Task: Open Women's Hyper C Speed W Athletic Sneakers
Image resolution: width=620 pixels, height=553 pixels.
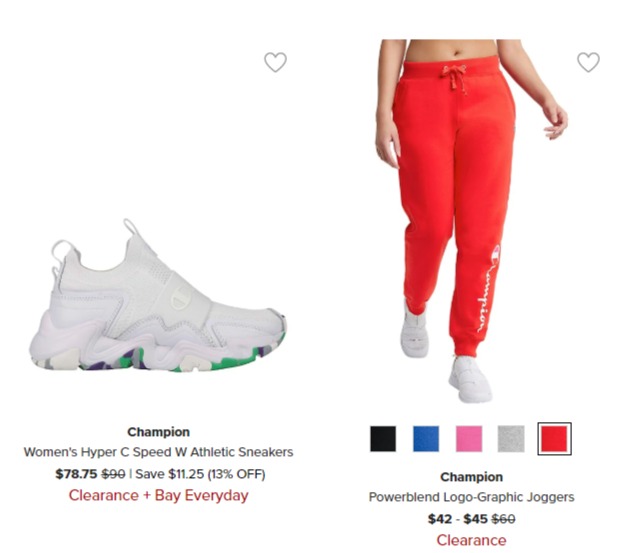Action: pyautogui.click(x=158, y=452)
